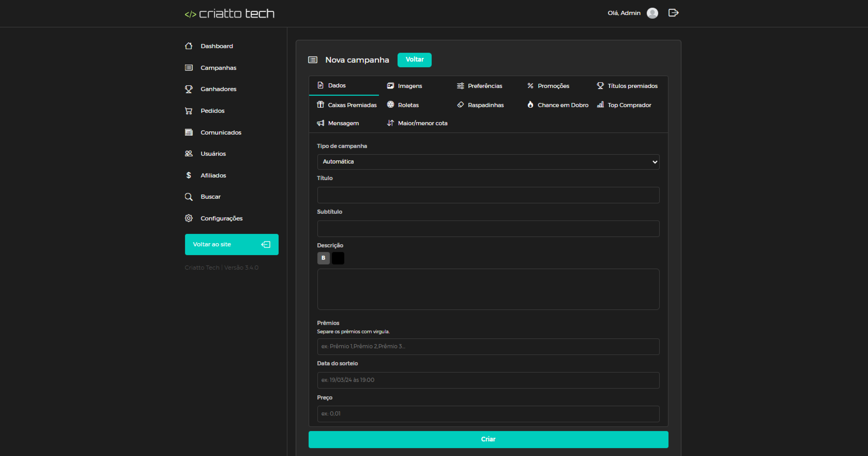This screenshot has width=868, height=456.
Task: Switch to the Dados tab
Action: coord(344,85)
